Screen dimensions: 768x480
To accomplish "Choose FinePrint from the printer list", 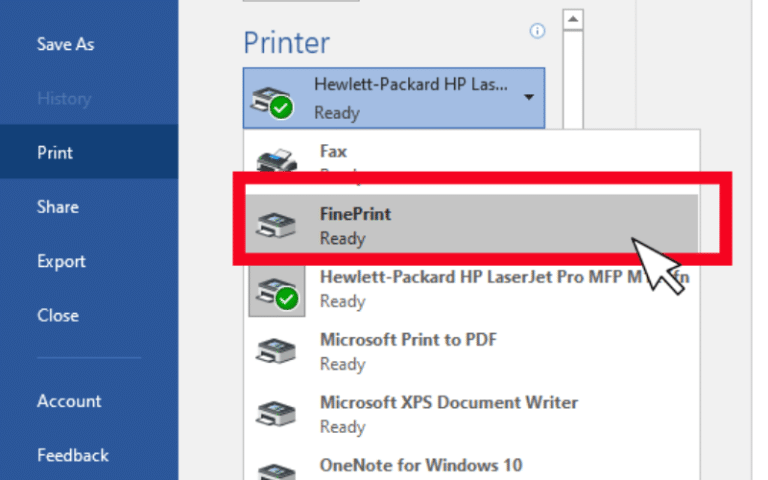I will coord(472,225).
